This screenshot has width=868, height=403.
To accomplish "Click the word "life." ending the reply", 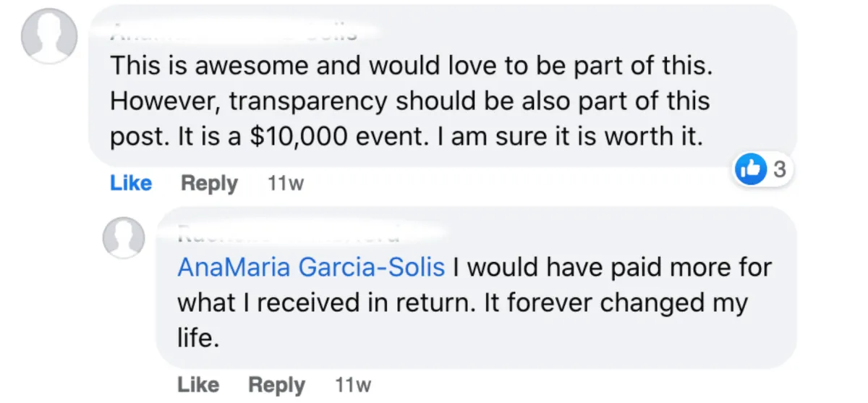I will (x=197, y=338).
